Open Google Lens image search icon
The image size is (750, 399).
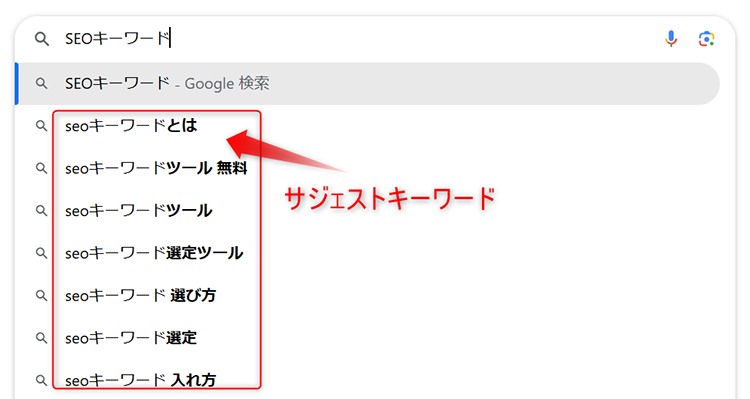706,39
